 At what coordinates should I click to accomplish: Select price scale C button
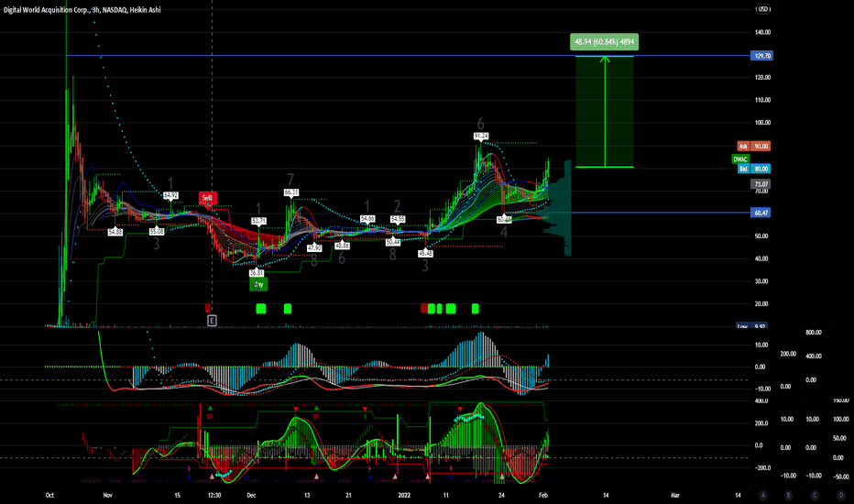[x=815, y=495]
